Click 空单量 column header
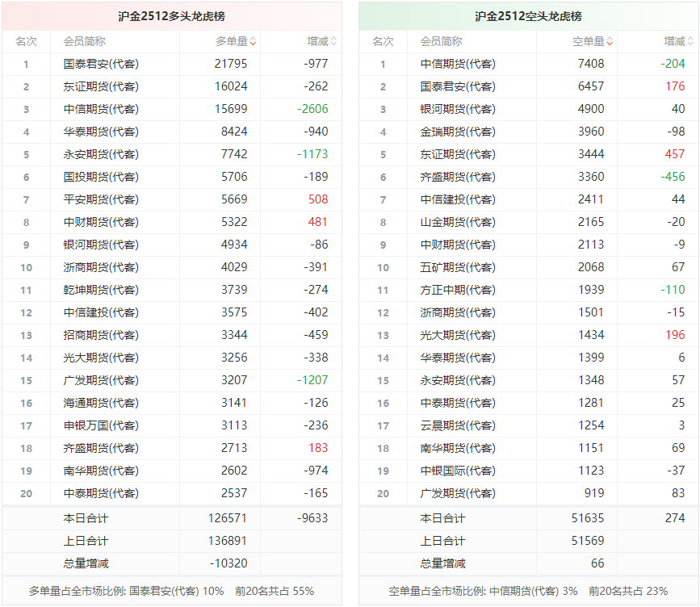 pyautogui.click(x=589, y=41)
